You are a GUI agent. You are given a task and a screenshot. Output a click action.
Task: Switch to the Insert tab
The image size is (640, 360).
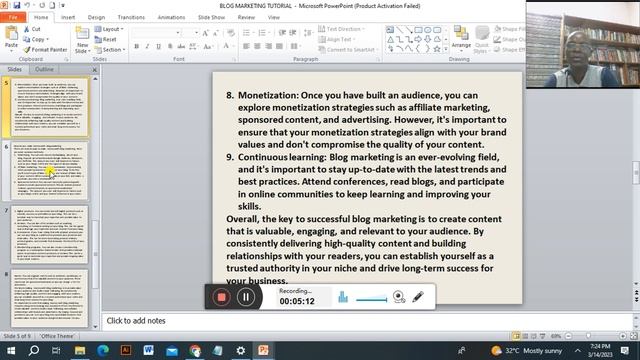tap(68, 17)
